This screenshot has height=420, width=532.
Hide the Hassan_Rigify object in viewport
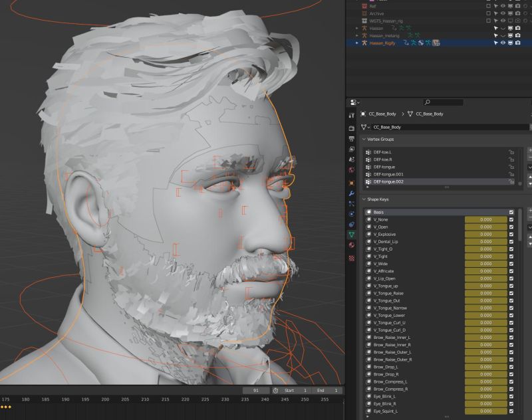[503, 43]
